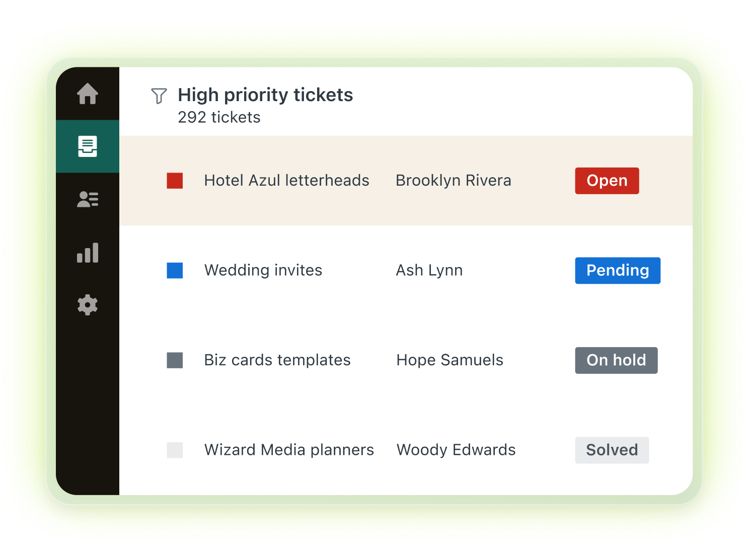This screenshot has height=560, width=747.
Task: Click the Open status badge
Action: [x=607, y=181]
